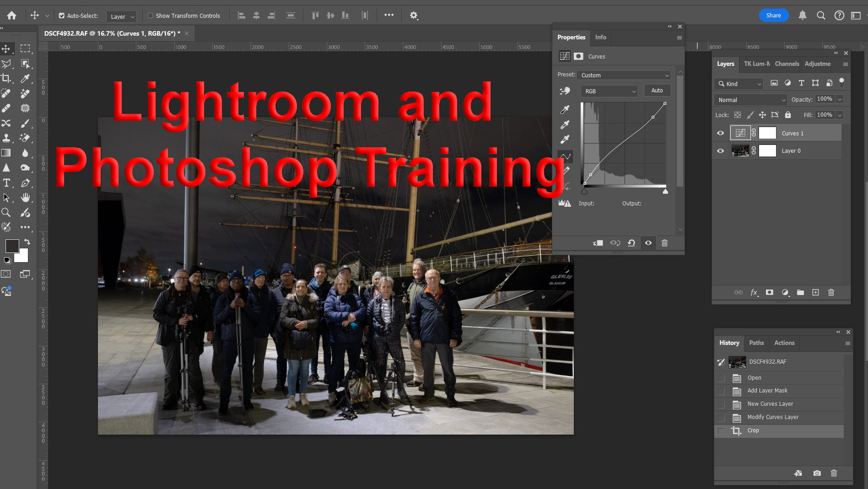Open the Fill slider dropdown arrow
Viewport: 868px width, 489px height.
pos(840,115)
